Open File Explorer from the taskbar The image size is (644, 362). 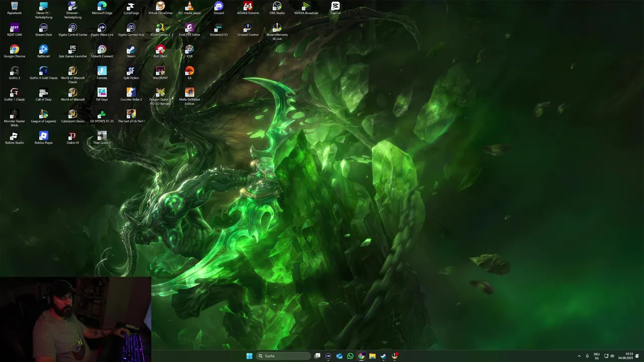point(372,356)
